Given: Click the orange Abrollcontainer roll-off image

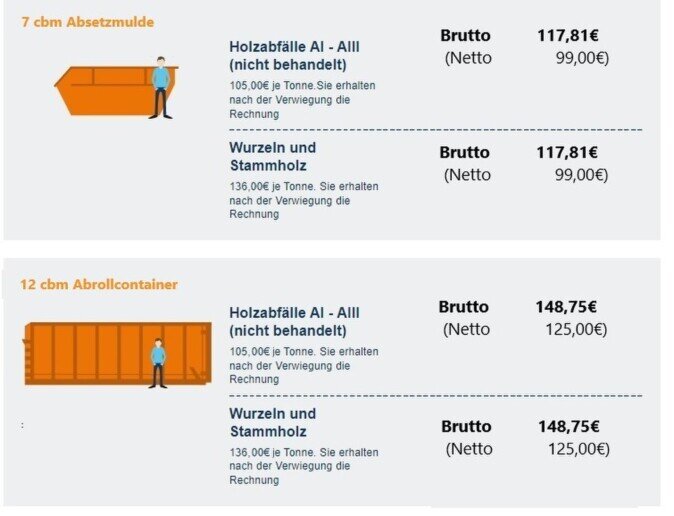Looking at the screenshot, I should pyautogui.click(x=117, y=352).
